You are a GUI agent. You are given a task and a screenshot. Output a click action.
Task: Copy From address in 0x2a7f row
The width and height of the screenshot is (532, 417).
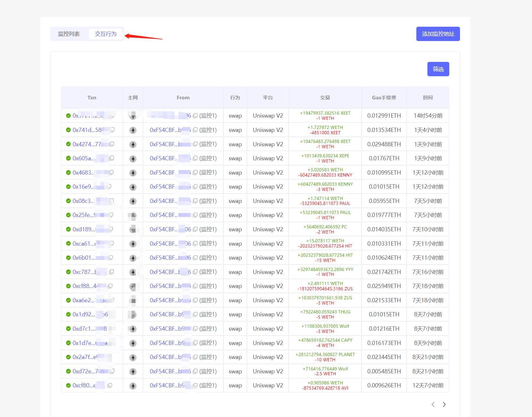click(195, 357)
